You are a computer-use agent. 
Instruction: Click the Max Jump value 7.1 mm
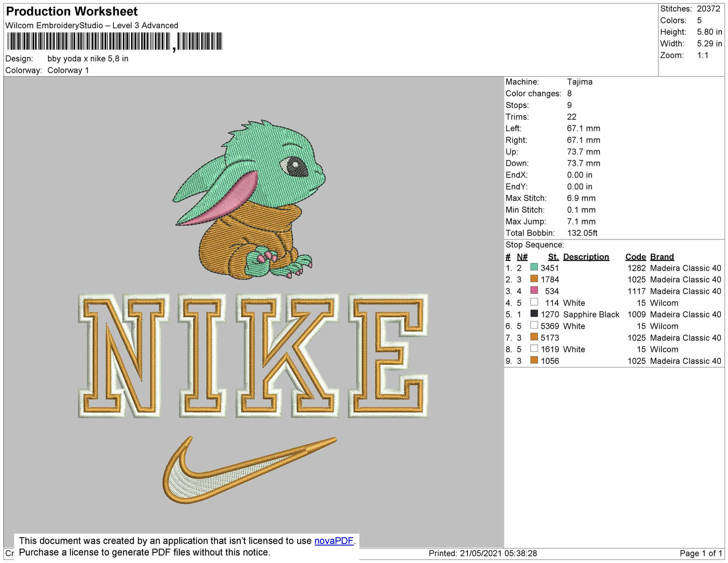tap(581, 221)
